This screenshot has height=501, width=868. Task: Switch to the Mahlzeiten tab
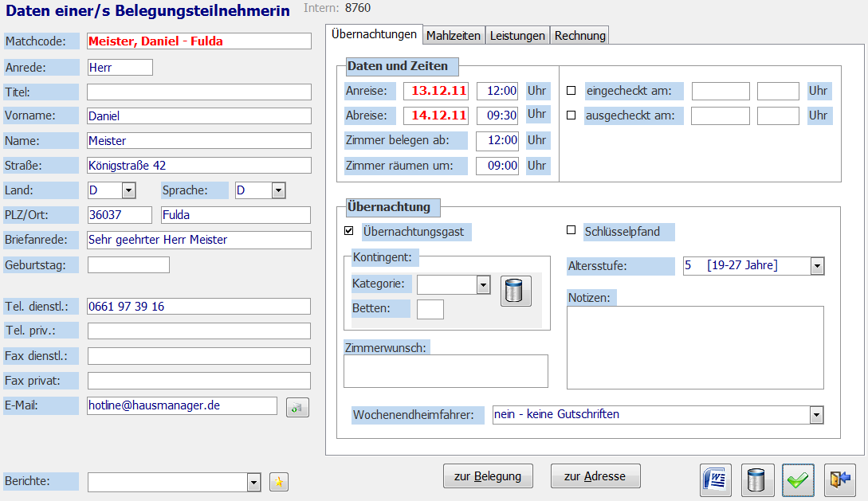pyautogui.click(x=454, y=36)
